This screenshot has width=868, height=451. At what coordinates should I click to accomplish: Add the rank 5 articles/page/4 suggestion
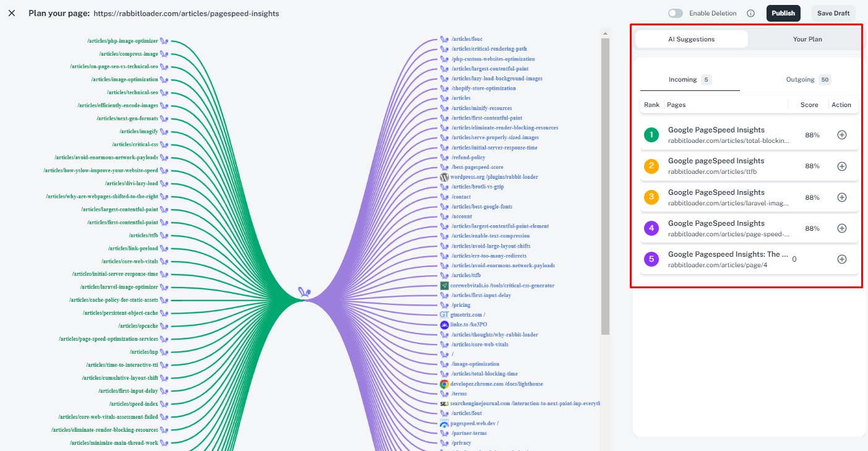[x=841, y=259]
